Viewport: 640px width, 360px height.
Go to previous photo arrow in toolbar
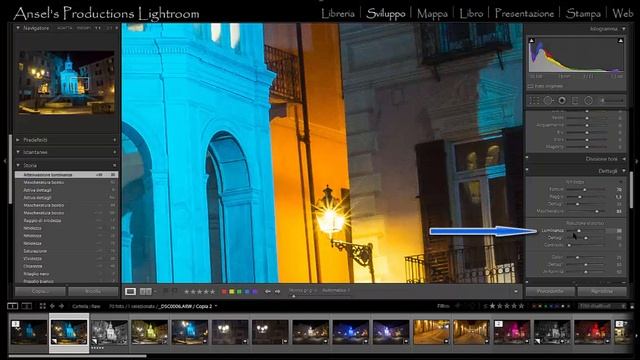point(267,291)
